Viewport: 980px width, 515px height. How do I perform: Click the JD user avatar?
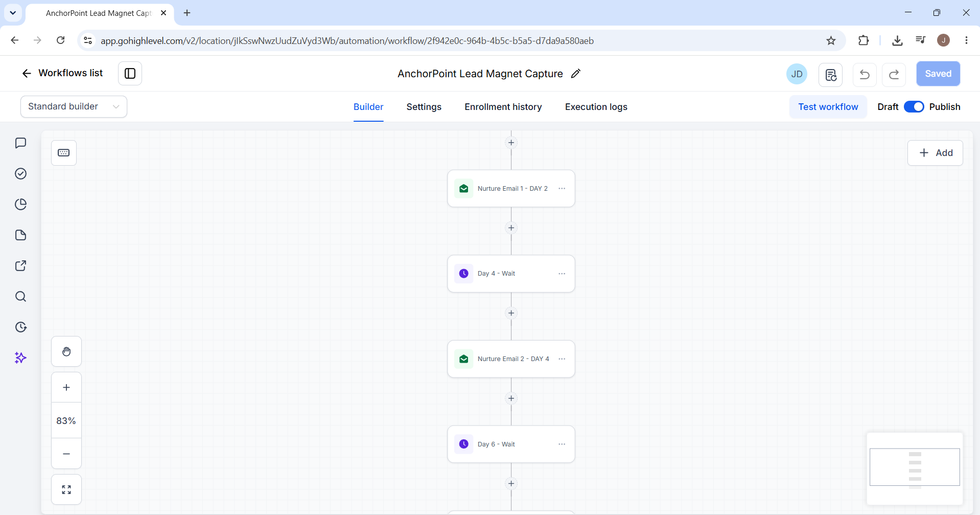pos(797,74)
